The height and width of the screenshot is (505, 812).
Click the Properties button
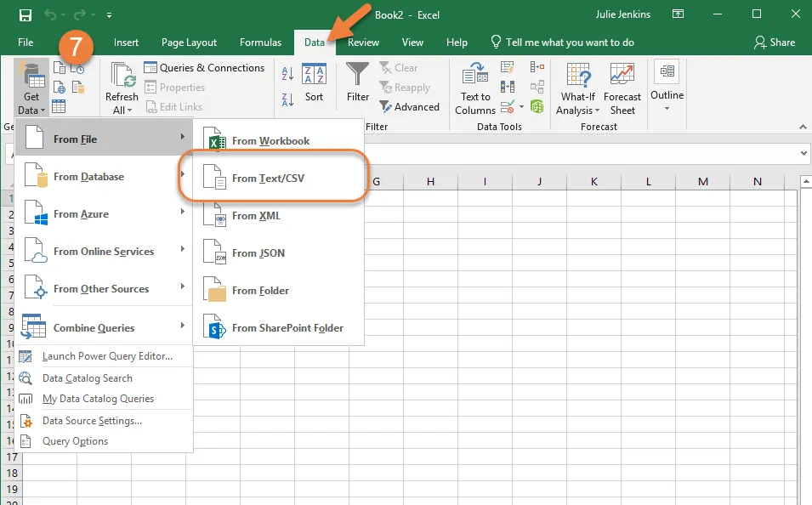click(x=174, y=88)
